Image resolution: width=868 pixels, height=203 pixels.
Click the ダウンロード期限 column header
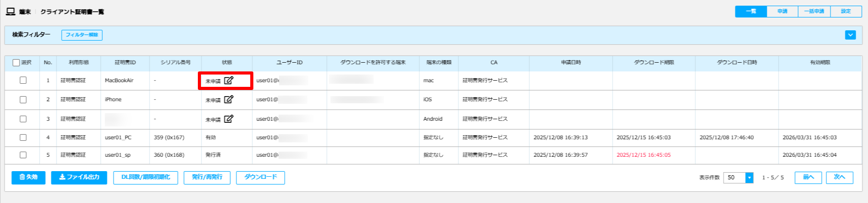coord(654,63)
